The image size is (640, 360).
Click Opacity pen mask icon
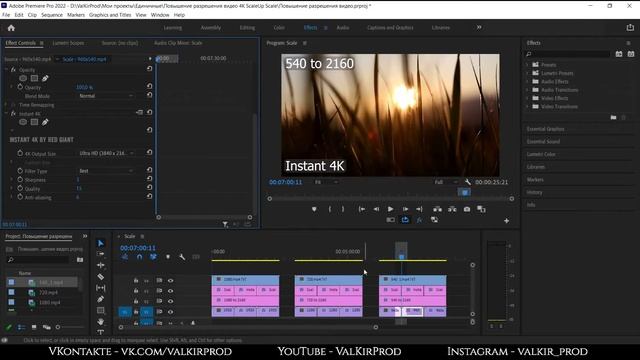click(45, 78)
